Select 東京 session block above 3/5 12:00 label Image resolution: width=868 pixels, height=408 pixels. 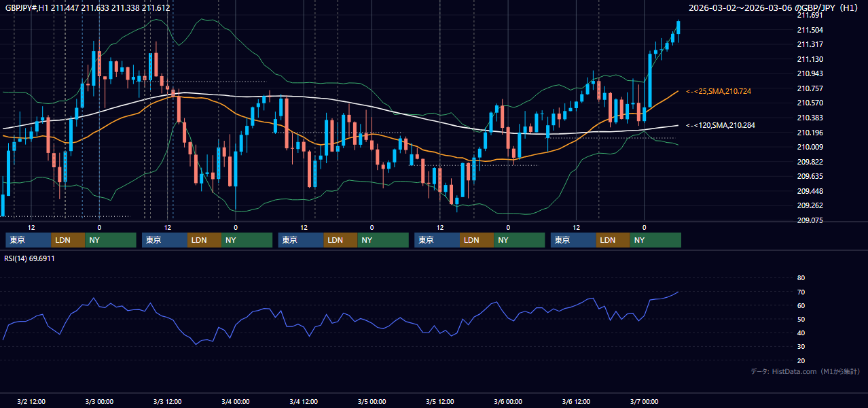pos(437,240)
